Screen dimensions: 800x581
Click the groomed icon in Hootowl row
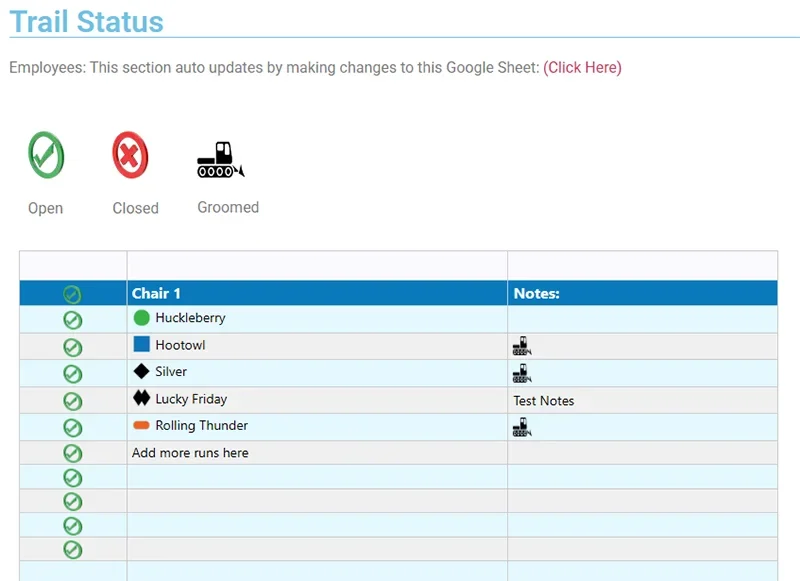pyautogui.click(x=521, y=346)
